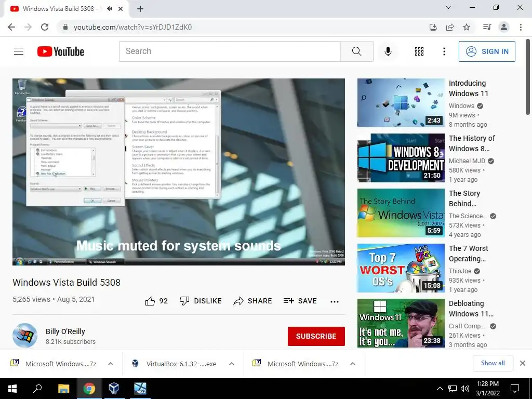The width and height of the screenshot is (532, 399).
Task: Expand options for VirtualBox-6.1.32 download
Action: pyautogui.click(x=232, y=364)
